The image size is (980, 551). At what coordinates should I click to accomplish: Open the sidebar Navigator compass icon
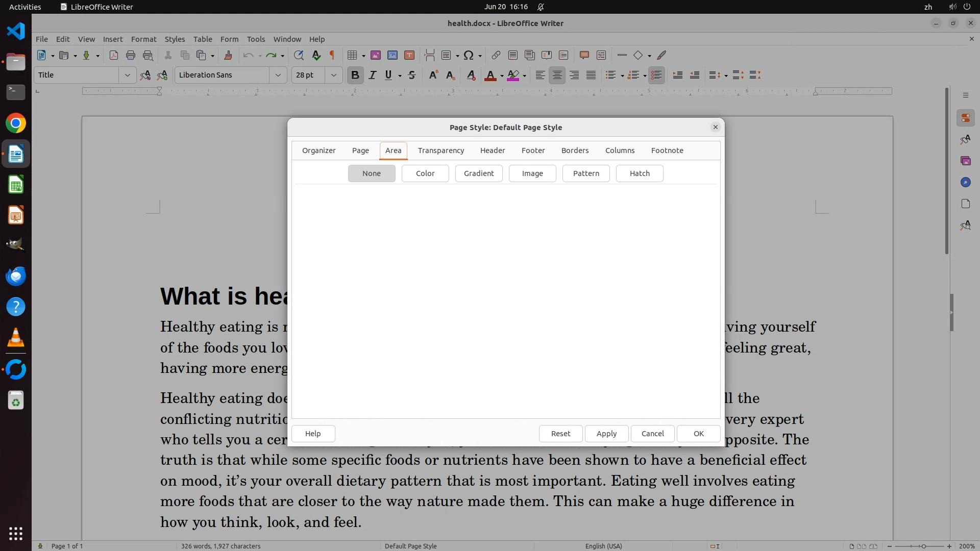coord(965,183)
